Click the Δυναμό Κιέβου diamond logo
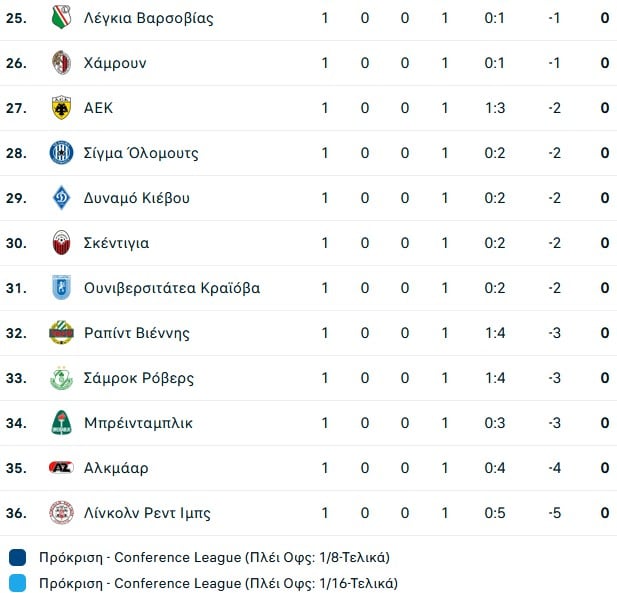617x593 pixels. [x=62, y=198]
